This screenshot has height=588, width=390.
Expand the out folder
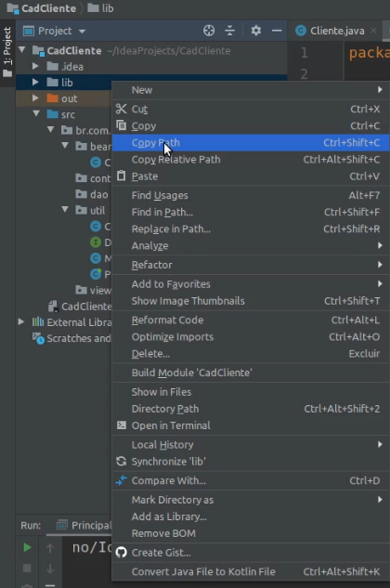pyautogui.click(x=35, y=98)
